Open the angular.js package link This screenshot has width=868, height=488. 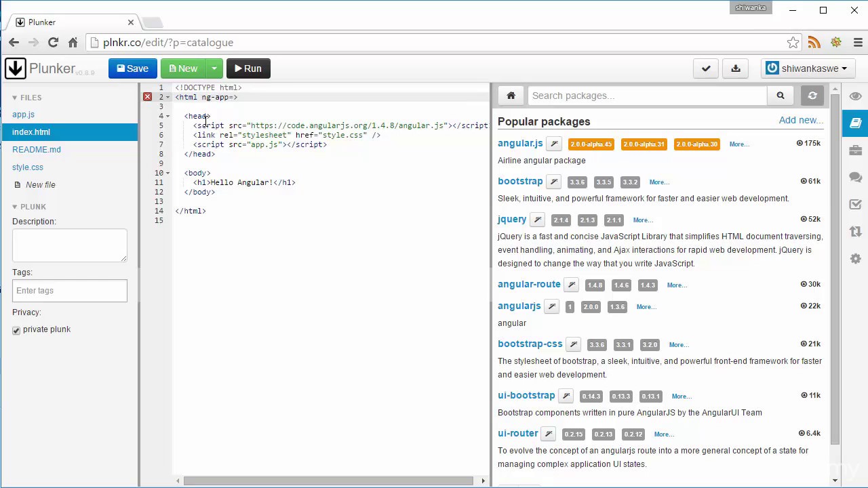click(520, 143)
